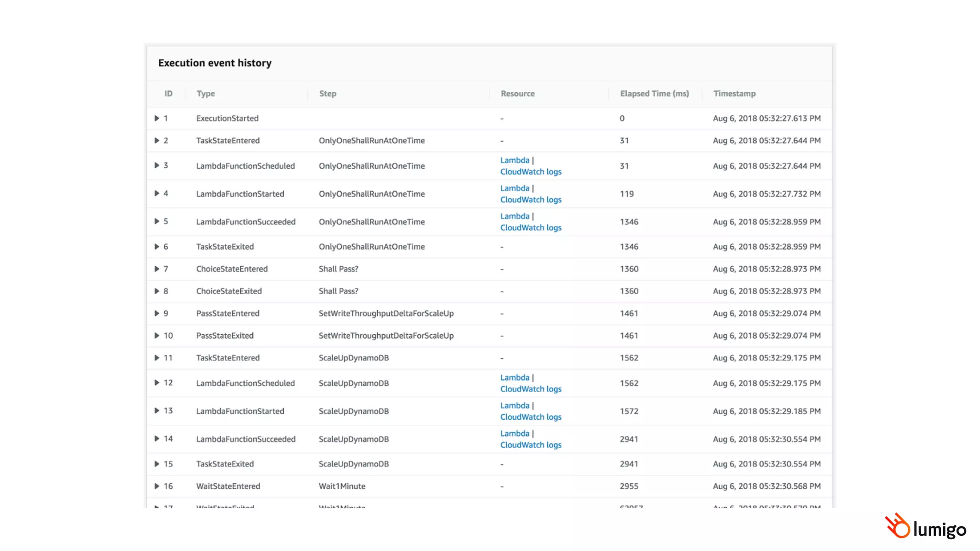This screenshot has width=980, height=551.
Task: Click the Step column header
Action: coord(328,94)
